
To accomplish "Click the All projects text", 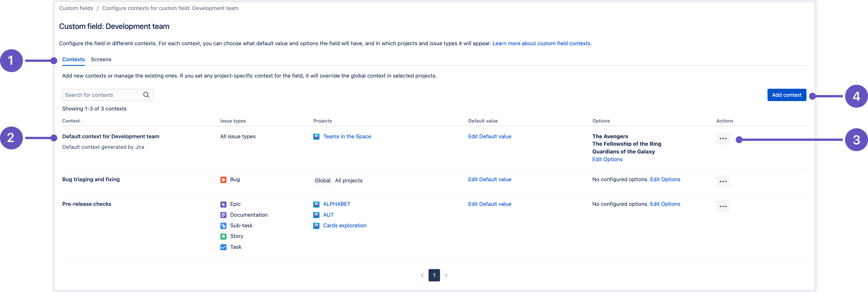I will pyautogui.click(x=349, y=181).
